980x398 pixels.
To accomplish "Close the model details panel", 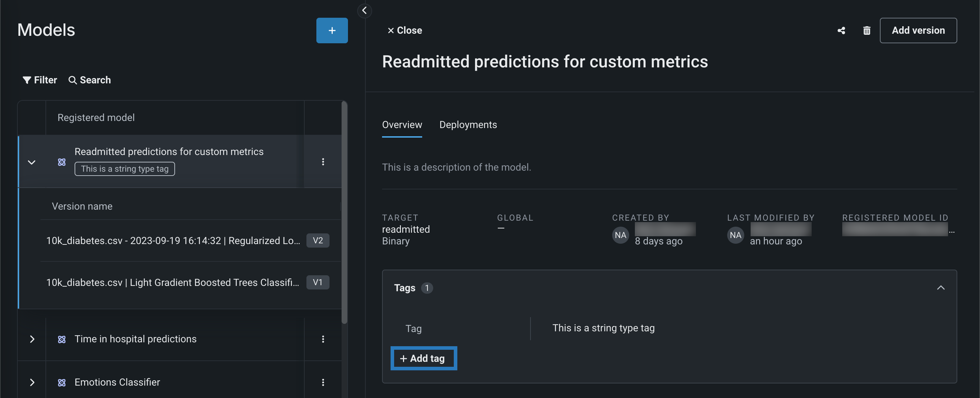I will (404, 31).
